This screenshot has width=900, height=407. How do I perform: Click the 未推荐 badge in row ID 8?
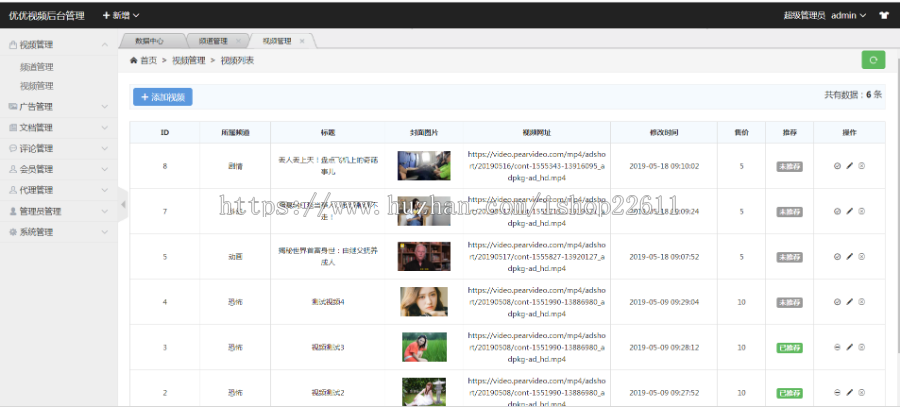pyautogui.click(x=789, y=166)
